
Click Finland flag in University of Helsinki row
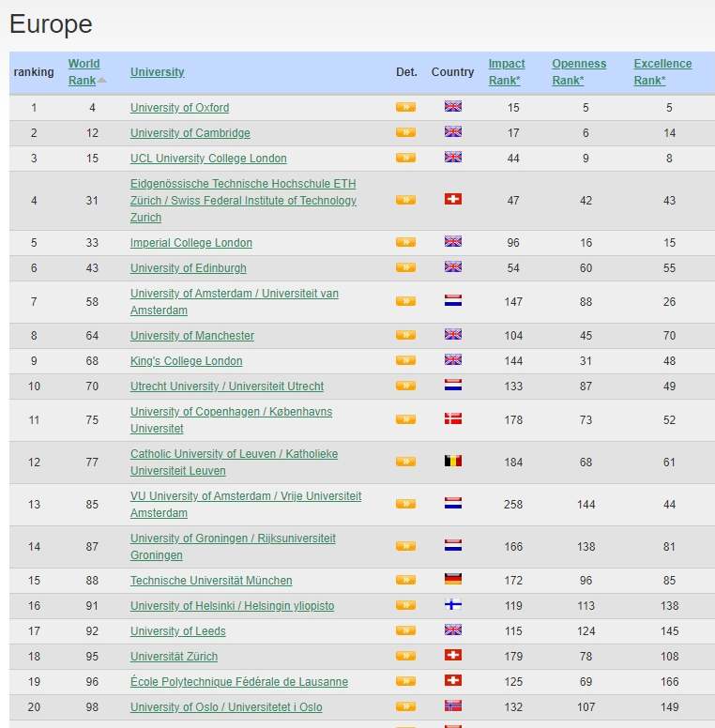(453, 605)
